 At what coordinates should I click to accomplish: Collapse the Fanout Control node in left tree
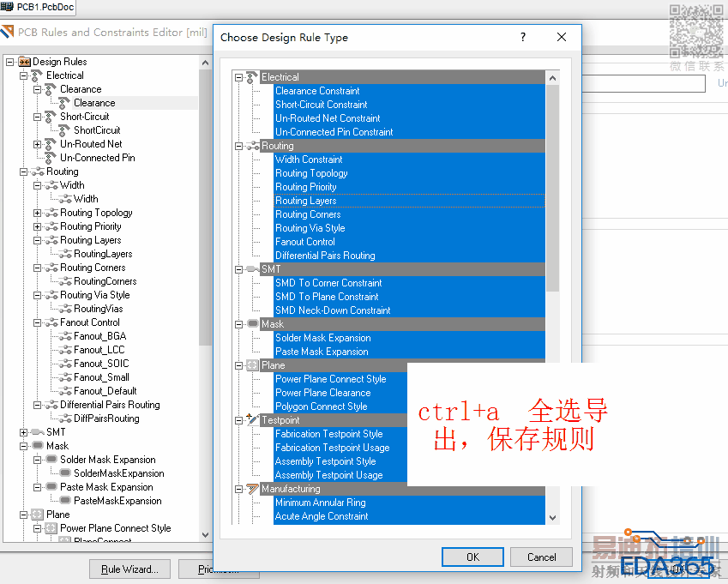(38, 322)
